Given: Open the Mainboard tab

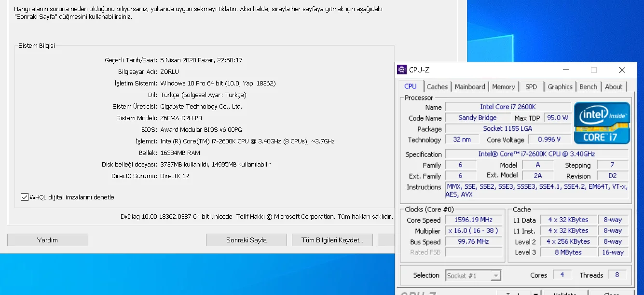Looking at the screenshot, I should [x=470, y=87].
